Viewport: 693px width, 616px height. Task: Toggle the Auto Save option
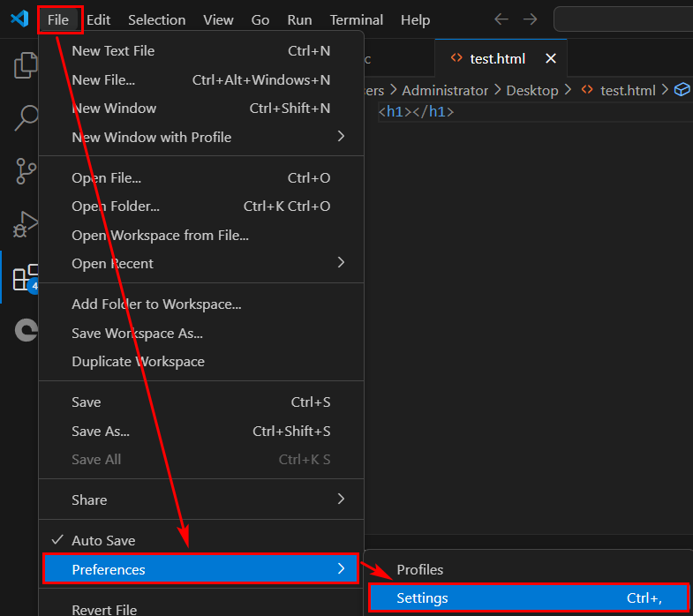coord(103,540)
